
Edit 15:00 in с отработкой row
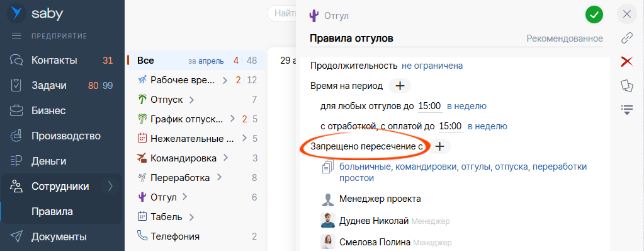[451, 126]
